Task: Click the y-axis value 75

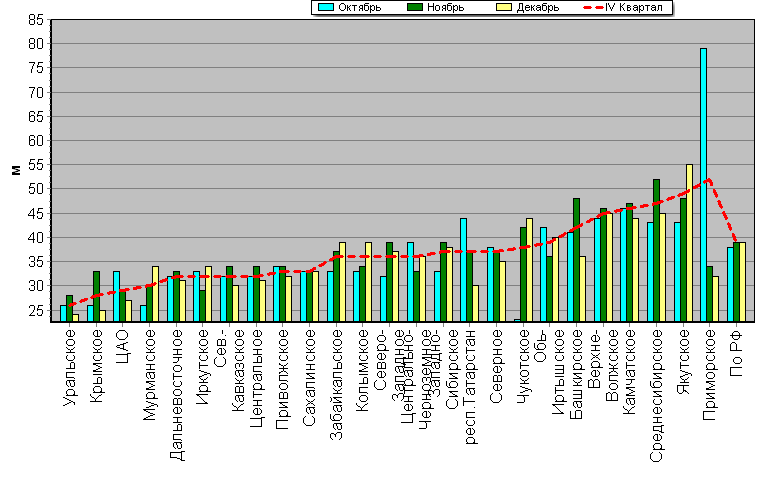Action: [37, 68]
